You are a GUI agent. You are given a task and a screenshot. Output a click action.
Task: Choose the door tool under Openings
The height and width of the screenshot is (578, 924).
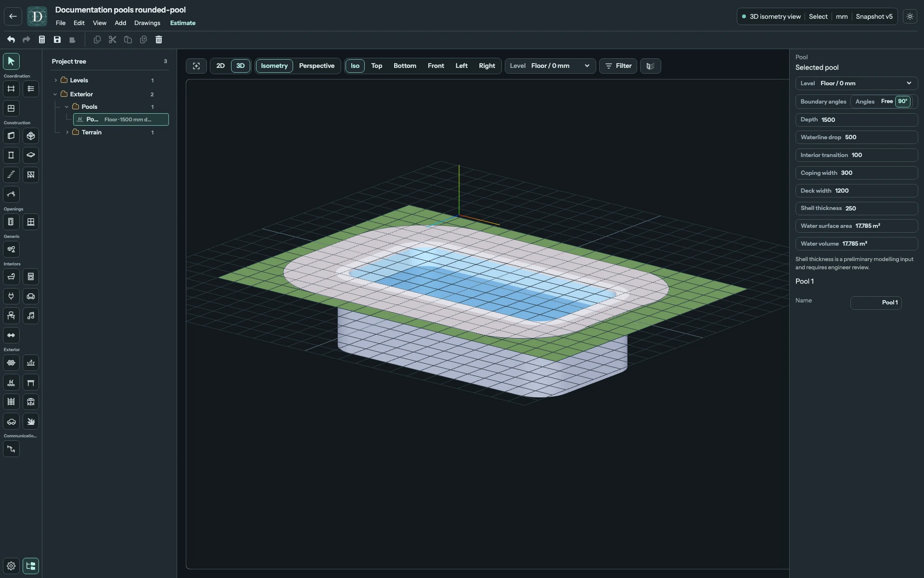[11, 222]
